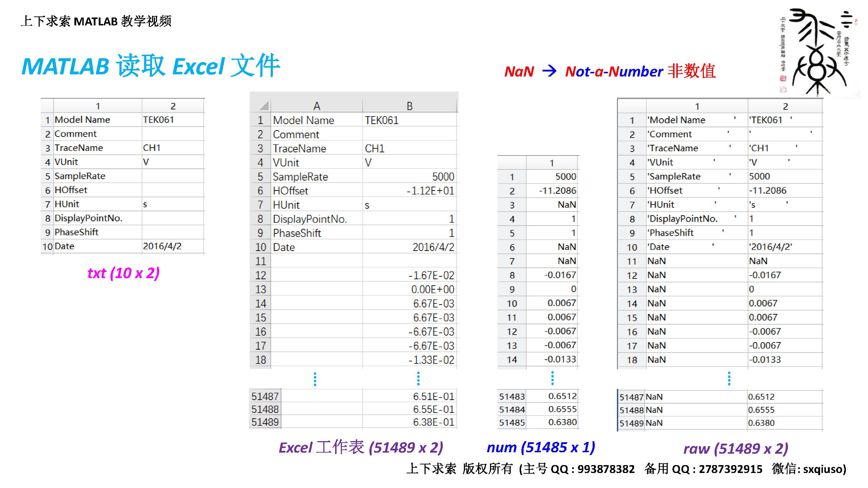Select Excel row header 51489
This screenshot has height=488, width=868.
click(x=265, y=422)
